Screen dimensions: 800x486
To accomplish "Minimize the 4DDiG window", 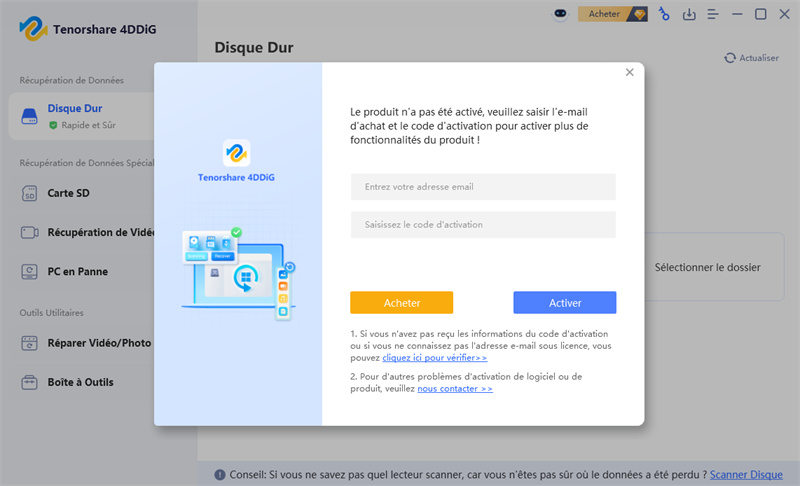I will click(x=737, y=14).
